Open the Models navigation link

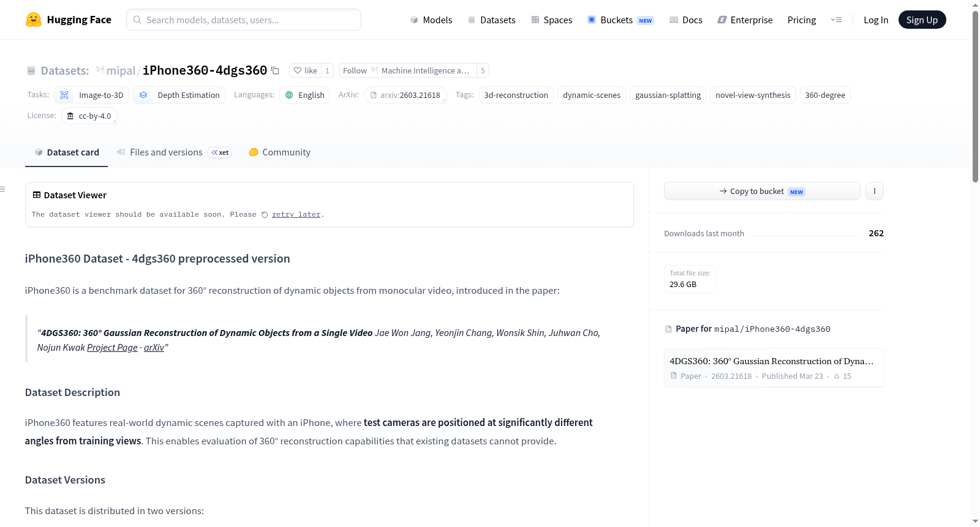point(431,20)
